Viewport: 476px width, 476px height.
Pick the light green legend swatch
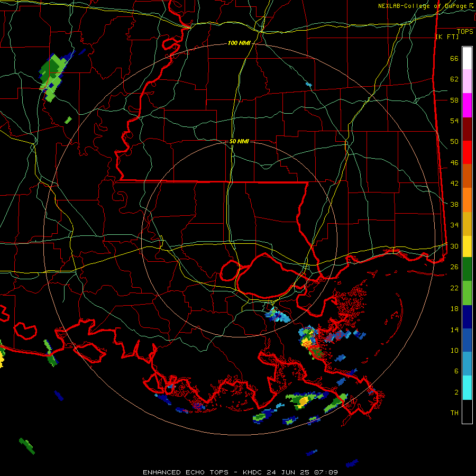point(467,293)
